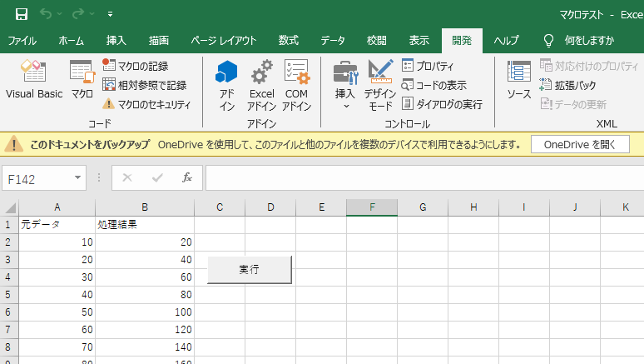Screen dimensions: 644x364
Task: Open the Name Box dropdown arrow
Action: pos(78,177)
